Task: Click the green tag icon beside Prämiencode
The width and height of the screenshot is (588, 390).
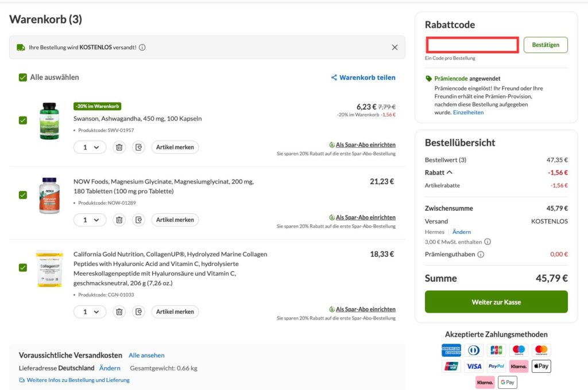Action: [x=428, y=79]
